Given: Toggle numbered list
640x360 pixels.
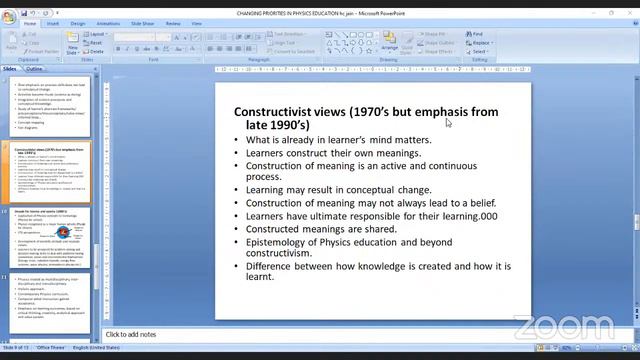Looking at the screenshot, I should [224, 37].
